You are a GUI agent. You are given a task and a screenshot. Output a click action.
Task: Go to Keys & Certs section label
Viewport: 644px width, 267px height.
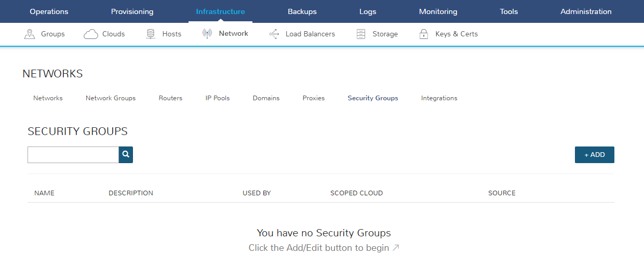457,34
